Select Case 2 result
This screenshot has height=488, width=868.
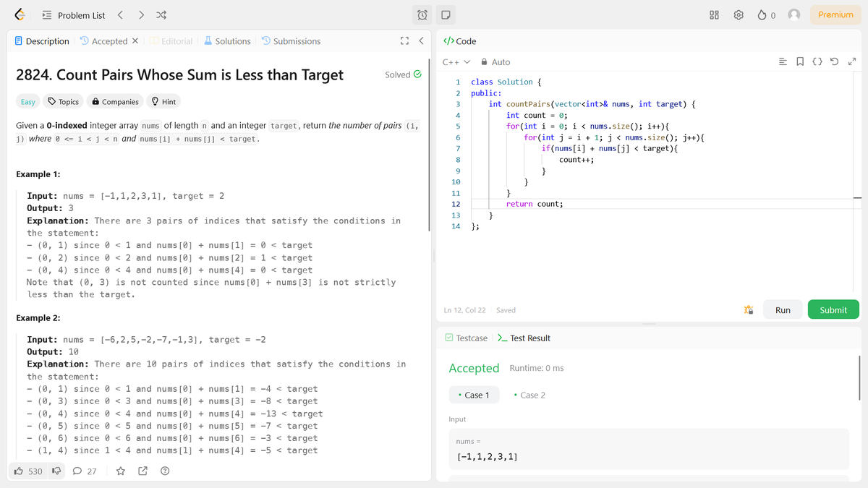[529, 395]
